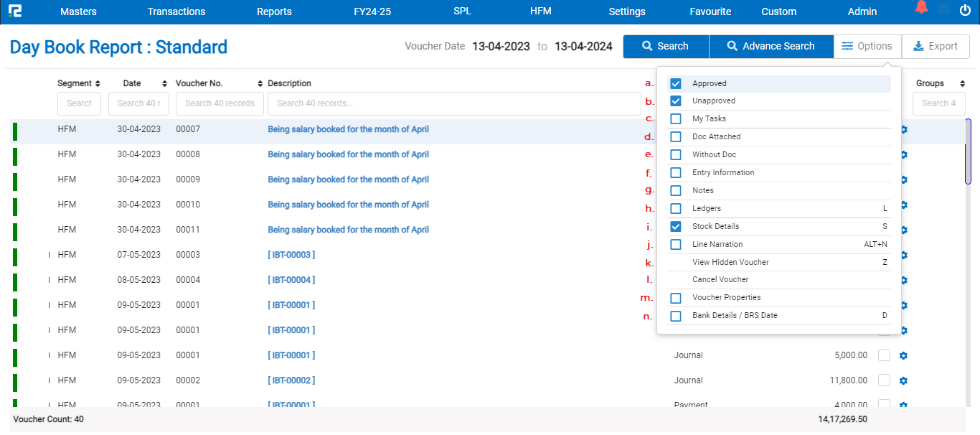Click gear icon on voucher 00007 row
Image resolution: width=980 pixels, height=435 pixels.
click(x=903, y=130)
